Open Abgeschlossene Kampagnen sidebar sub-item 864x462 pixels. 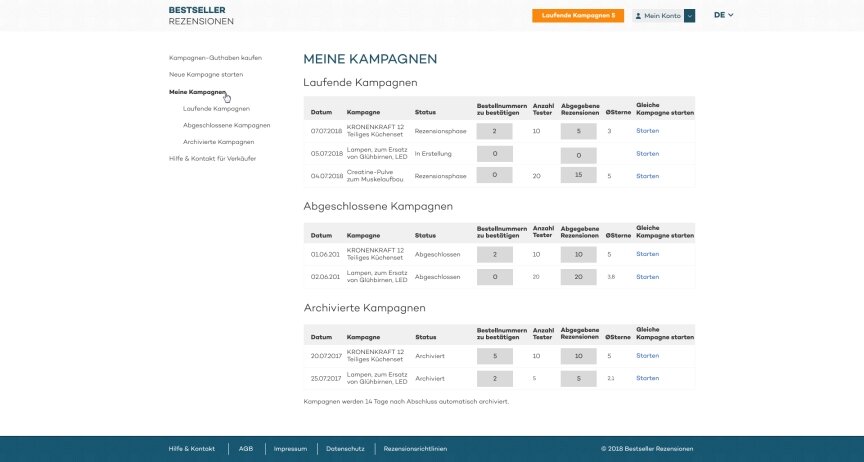pos(226,125)
